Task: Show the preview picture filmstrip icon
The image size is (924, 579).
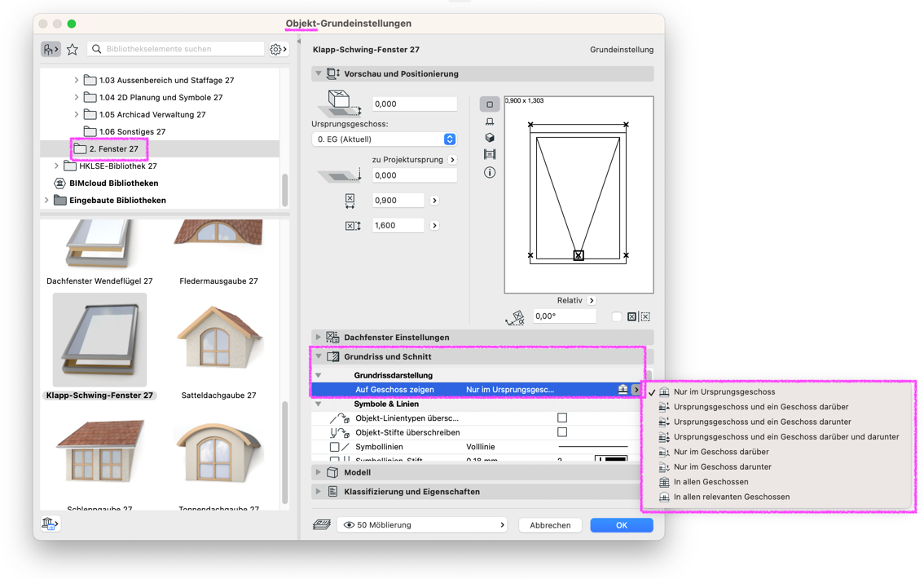Action: click(490, 154)
